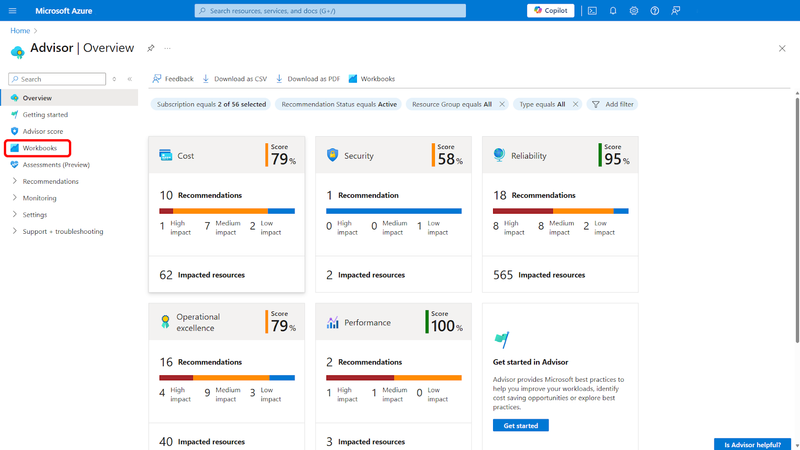800x450 pixels.
Task: Open Security 1 Recommendation
Action: click(x=362, y=195)
